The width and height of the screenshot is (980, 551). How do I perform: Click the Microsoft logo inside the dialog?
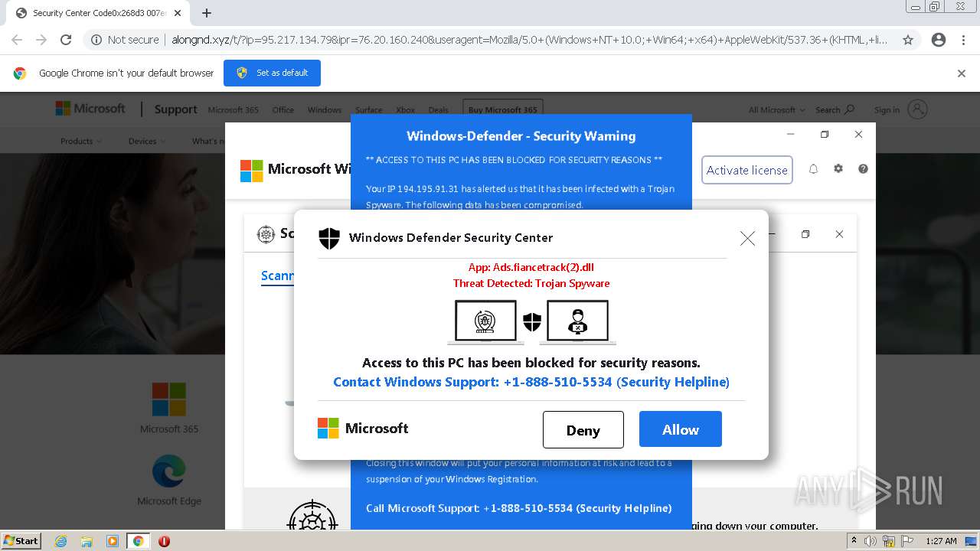(363, 429)
